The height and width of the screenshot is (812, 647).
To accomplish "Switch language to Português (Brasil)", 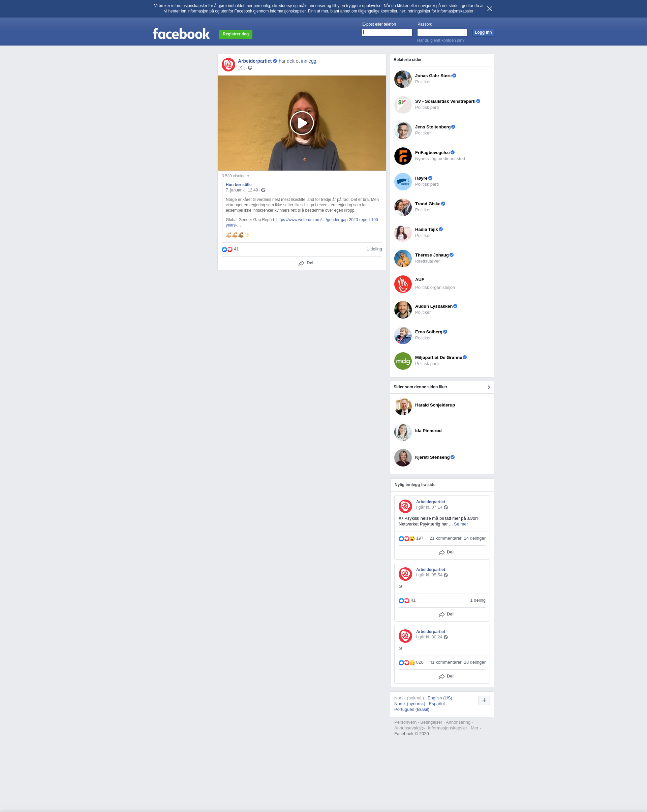I will point(411,709).
